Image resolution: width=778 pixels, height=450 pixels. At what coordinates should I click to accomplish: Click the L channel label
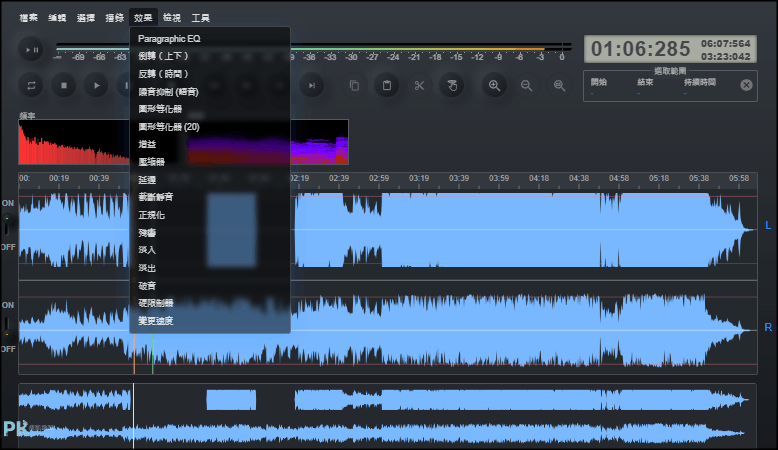(768, 225)
